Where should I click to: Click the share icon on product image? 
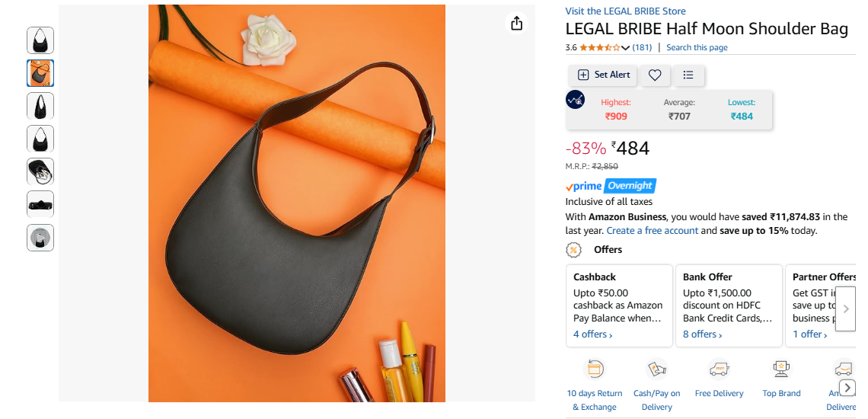coord(516,24)
